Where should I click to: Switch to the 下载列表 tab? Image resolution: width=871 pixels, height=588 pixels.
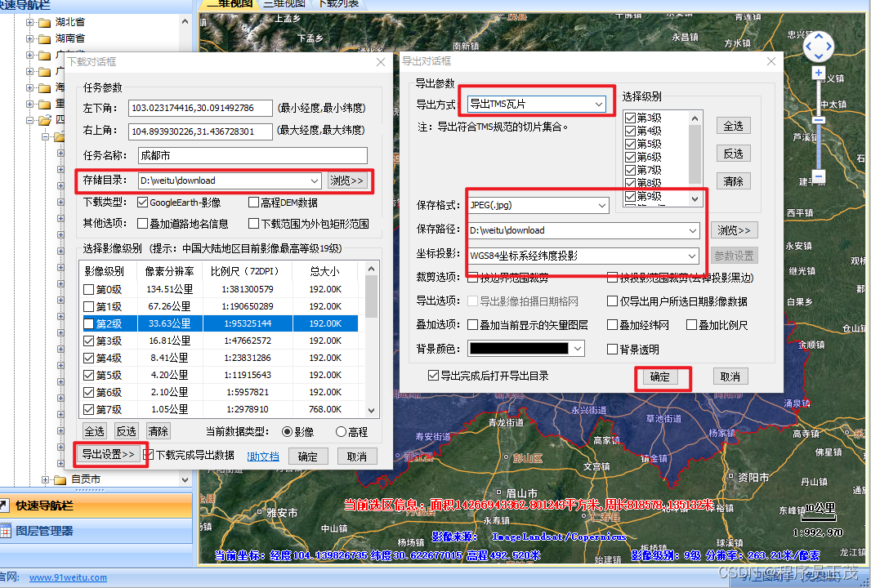click(338, 4)
